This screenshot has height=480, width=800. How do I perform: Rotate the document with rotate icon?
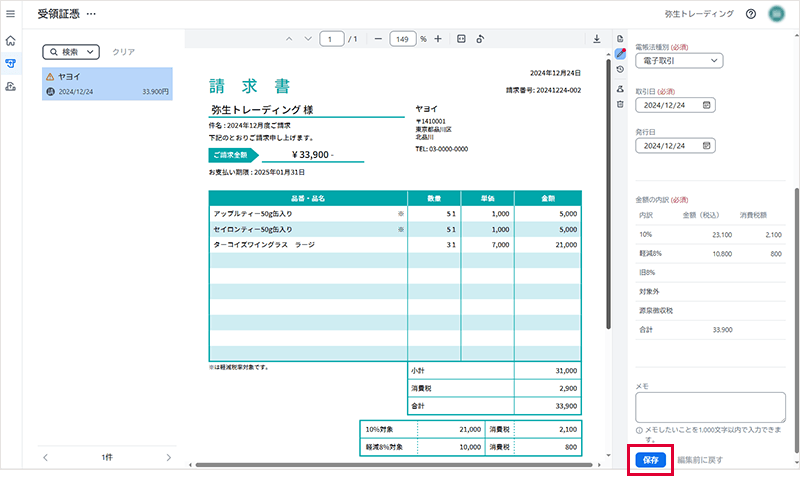click(x=480, y=39)
